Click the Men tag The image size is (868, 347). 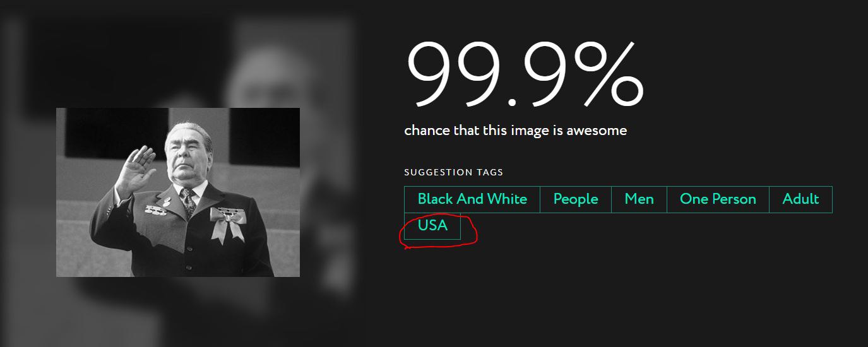639,199
